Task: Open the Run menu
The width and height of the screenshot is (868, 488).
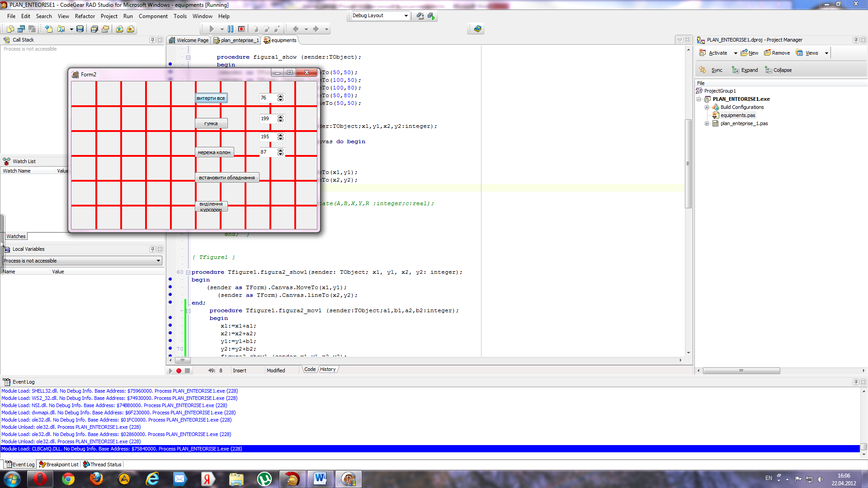Action: point(128,16)
